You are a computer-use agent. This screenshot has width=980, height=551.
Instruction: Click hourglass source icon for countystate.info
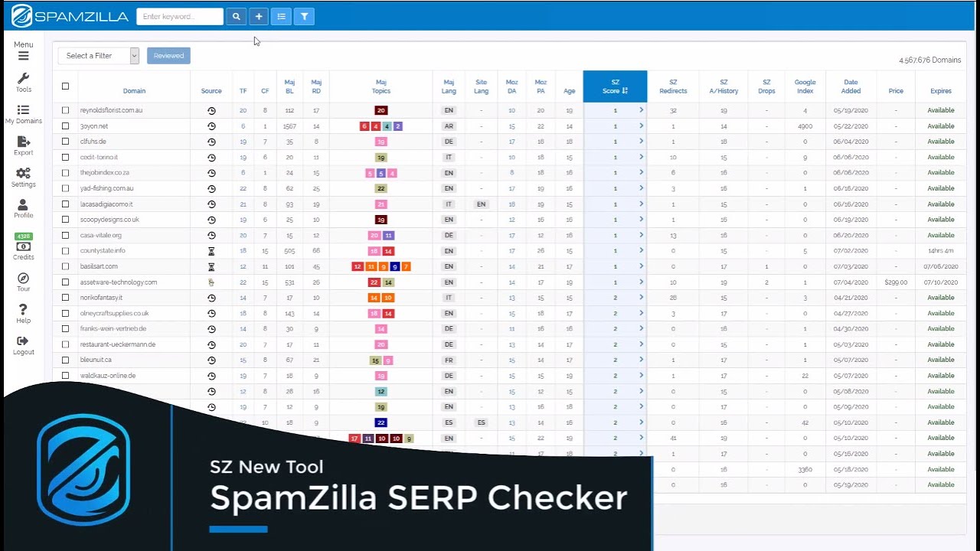[x=211, y=251]
